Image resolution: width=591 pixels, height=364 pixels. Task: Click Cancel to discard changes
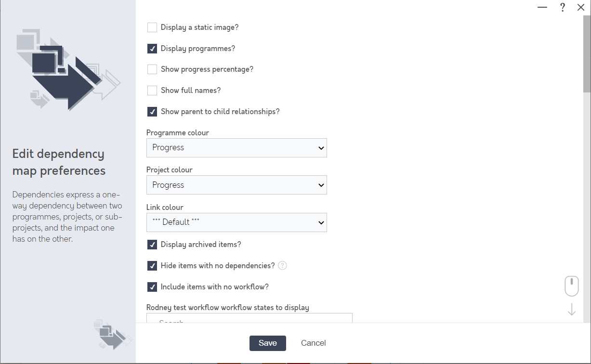tap(314, 343)
